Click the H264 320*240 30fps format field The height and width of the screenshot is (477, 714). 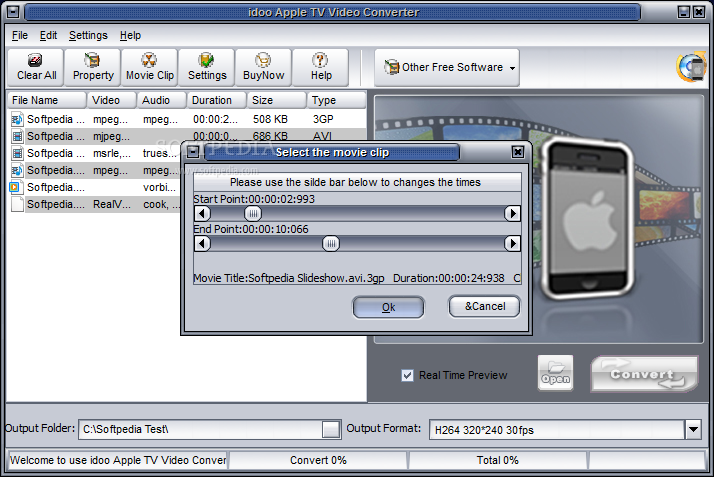pyautogui.click(x=557, y=429)
